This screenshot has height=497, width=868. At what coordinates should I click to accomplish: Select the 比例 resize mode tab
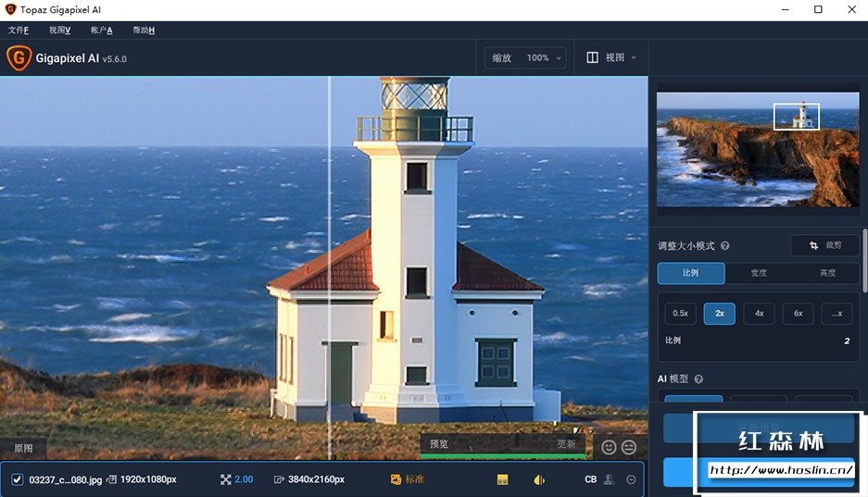(691, 273)
